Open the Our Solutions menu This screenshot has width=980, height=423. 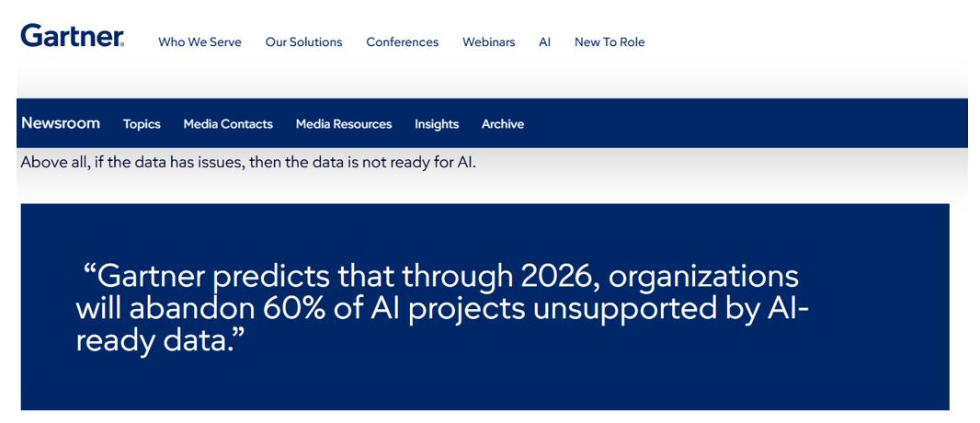point(303,42)
